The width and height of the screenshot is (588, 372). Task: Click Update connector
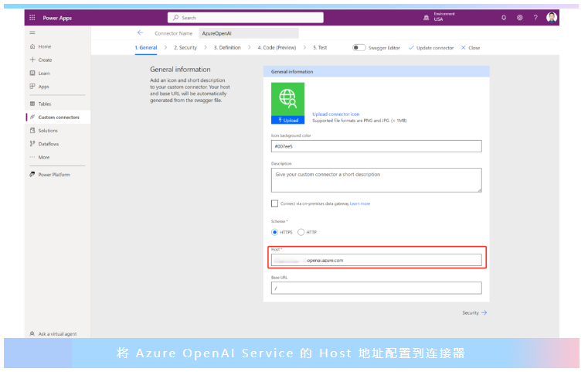[x=431, y=48]
